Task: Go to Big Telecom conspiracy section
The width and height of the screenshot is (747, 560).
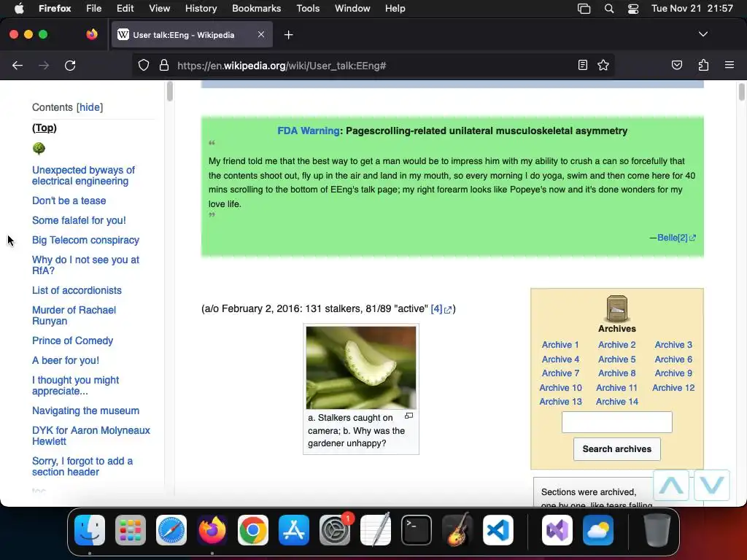Action: pyautogui.click(x=86, y=240)
